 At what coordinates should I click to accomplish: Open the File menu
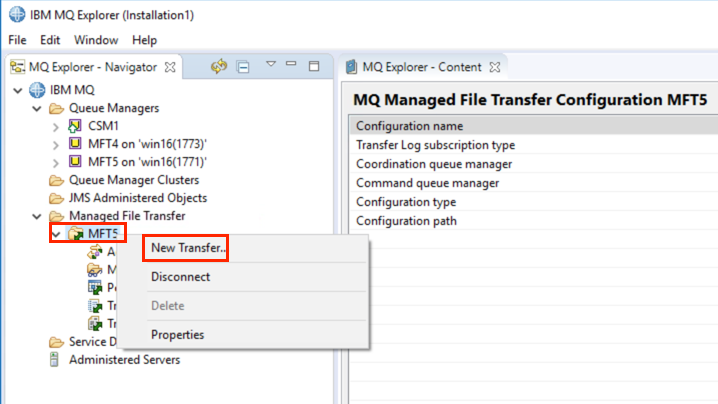point(17,40)
